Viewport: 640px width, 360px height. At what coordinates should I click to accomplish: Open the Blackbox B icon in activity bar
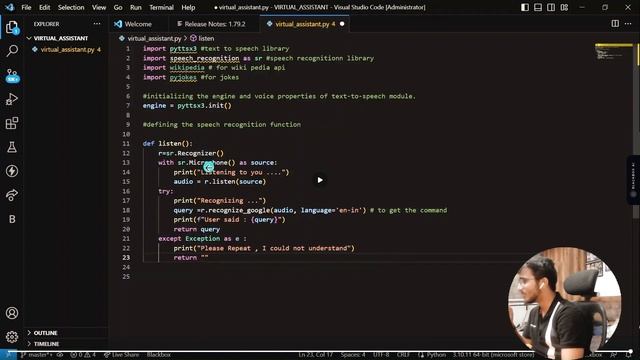tap(12, 219)
